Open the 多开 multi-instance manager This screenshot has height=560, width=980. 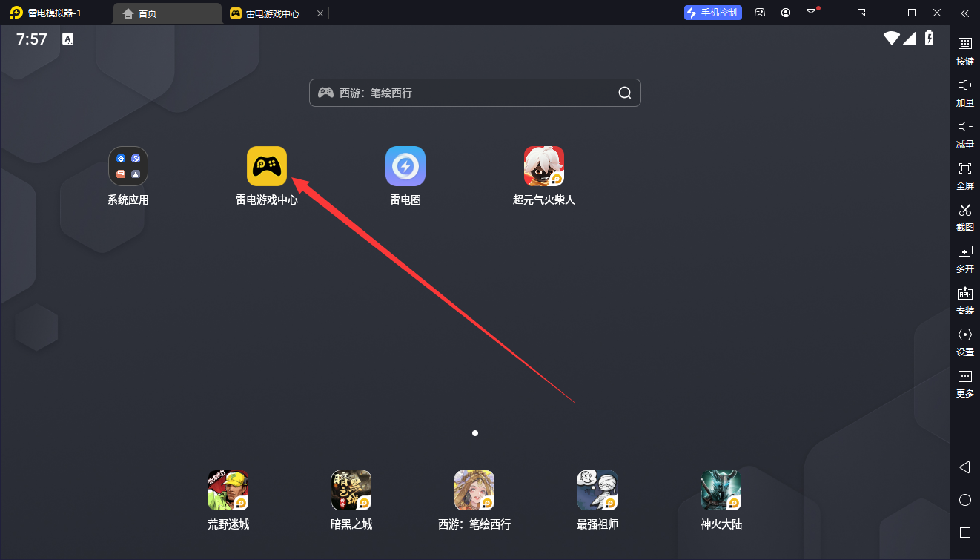click(965, 259)
